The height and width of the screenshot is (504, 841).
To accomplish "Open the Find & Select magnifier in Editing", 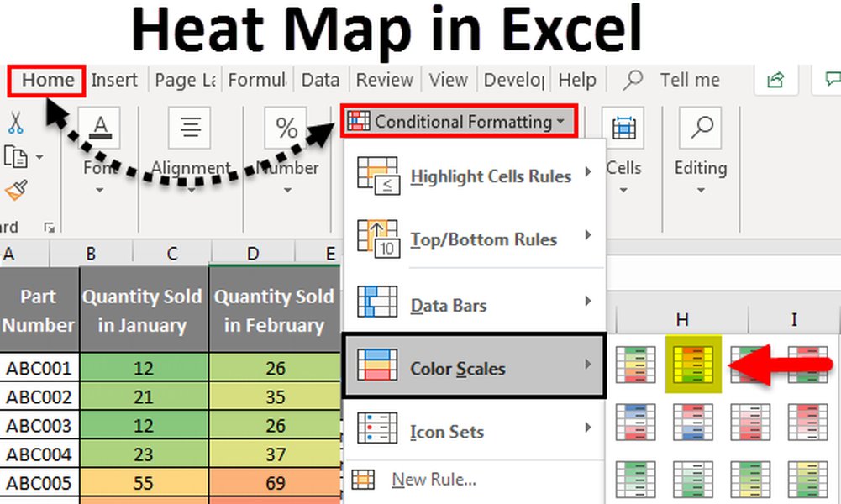I will 701,128.
